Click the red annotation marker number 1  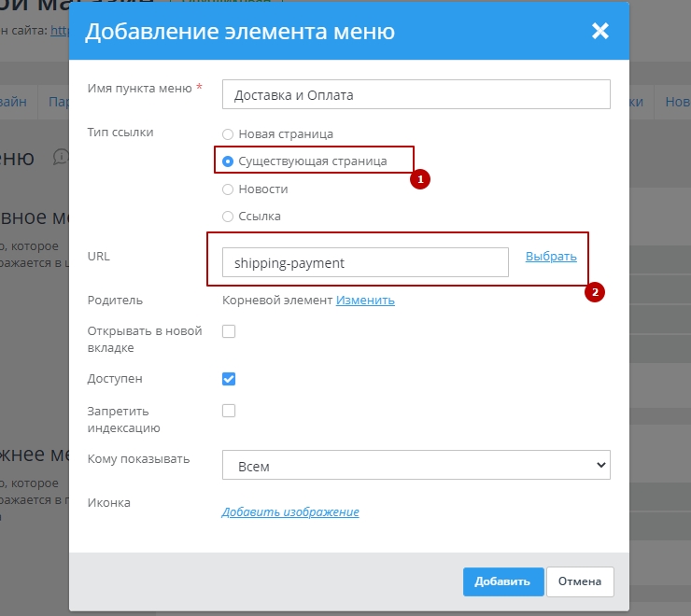[421, 178]
